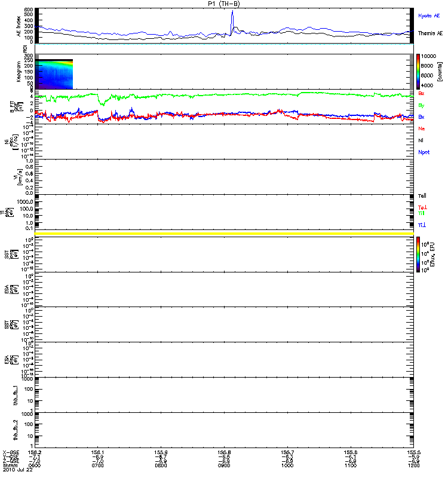Viewport: 448px width, 478px height.
Task: Click the "thb_fb_1" panel label
Action: coord(16,396)
